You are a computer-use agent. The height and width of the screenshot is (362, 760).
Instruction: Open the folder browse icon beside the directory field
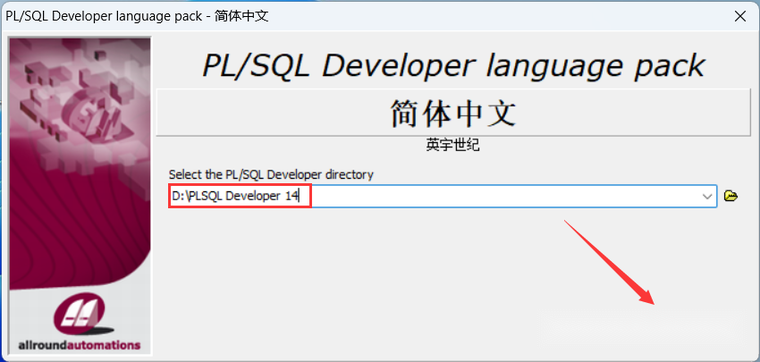[x=730, y=196]
